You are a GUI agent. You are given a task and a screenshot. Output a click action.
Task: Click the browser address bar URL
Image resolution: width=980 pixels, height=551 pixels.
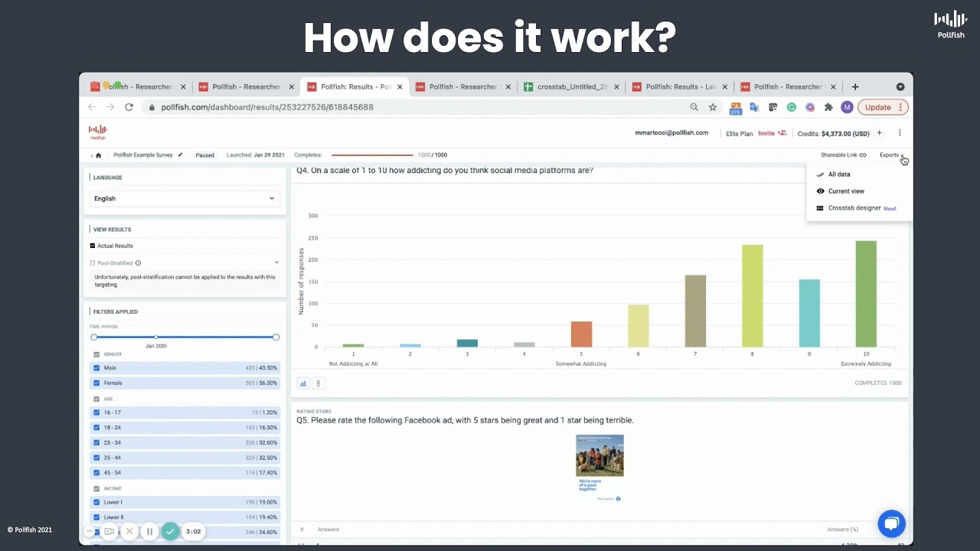click(267, 107)
